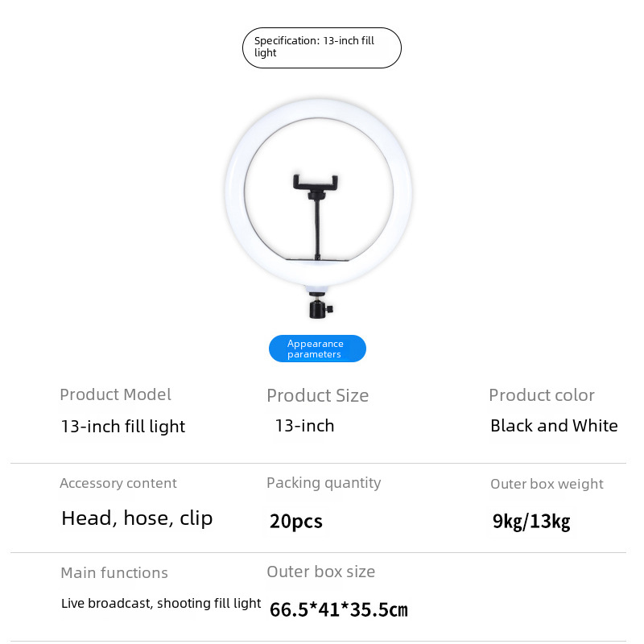Click the phone holder clip in ring
This screenshot has width=644, height=644.
[x=316, y=183]
